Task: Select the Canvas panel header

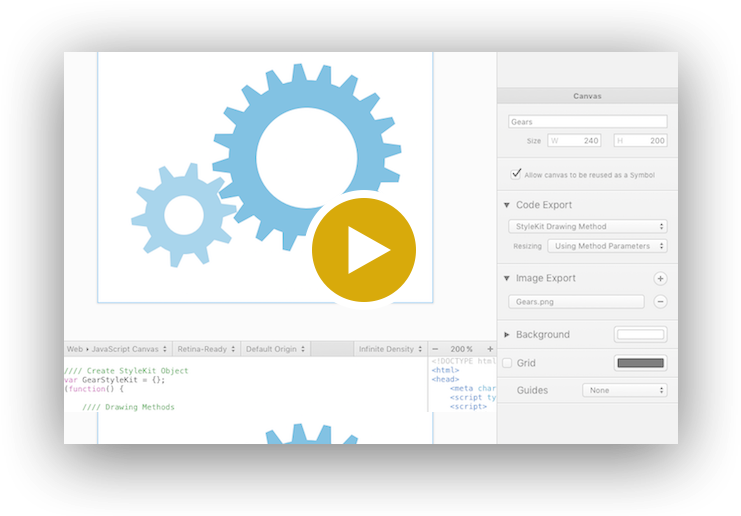Action: tap(587, 96)
